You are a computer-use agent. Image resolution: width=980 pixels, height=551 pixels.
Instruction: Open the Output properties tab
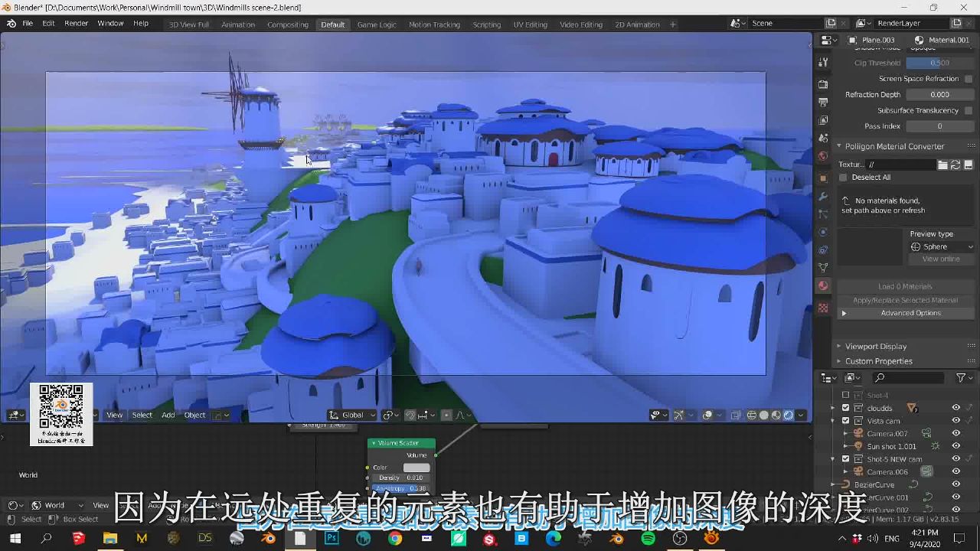[823, 102]
